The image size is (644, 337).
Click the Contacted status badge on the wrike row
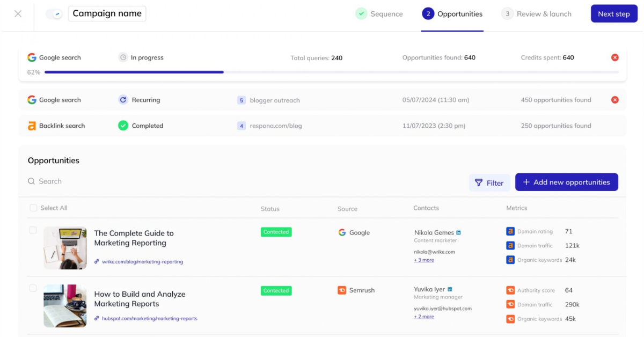tap(276, 232)
